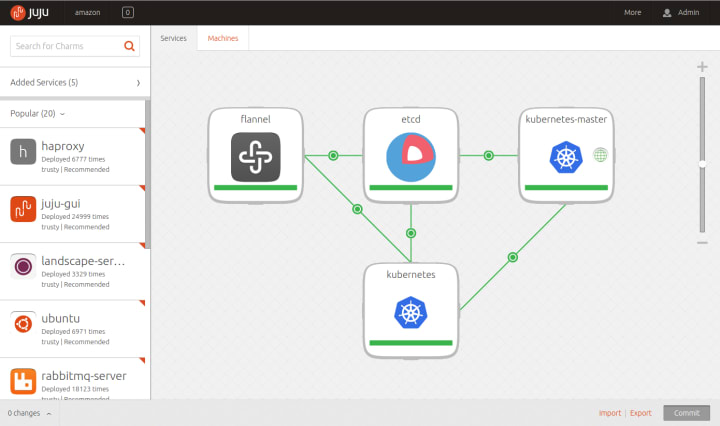Click the etcd green status bar

[x=411, y=187]
